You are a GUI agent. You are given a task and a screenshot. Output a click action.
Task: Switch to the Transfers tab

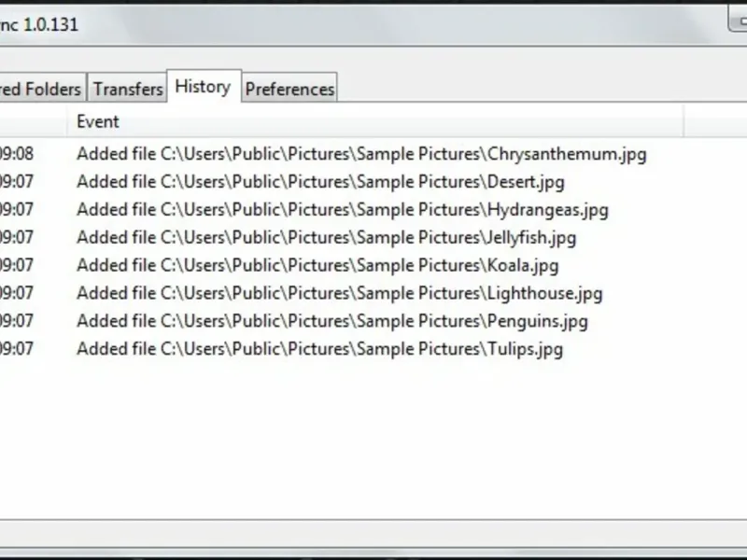click(x=128, y=89)
